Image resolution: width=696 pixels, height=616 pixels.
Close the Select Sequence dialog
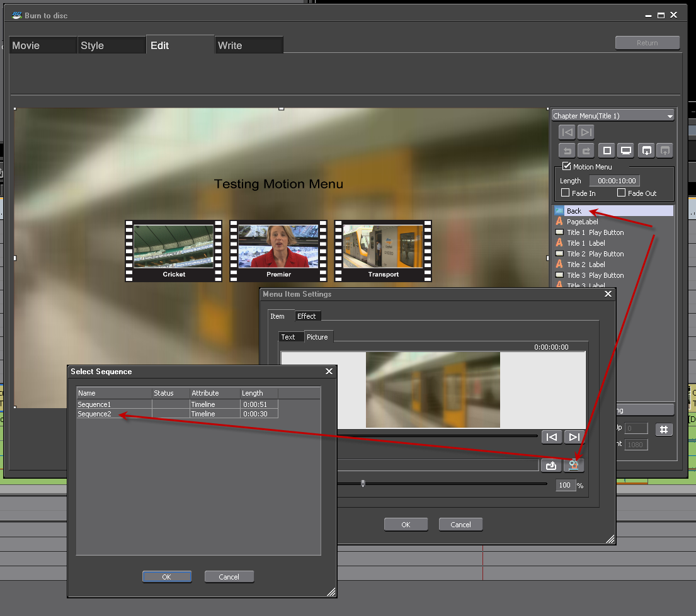(329, 371)
